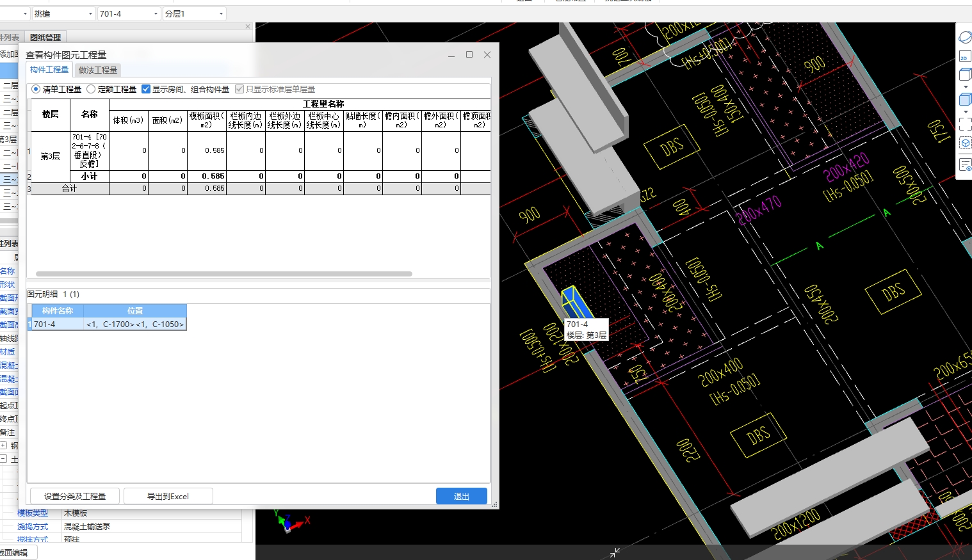
Task: Open the display settings list-eye icon
Action: [965, 165]
